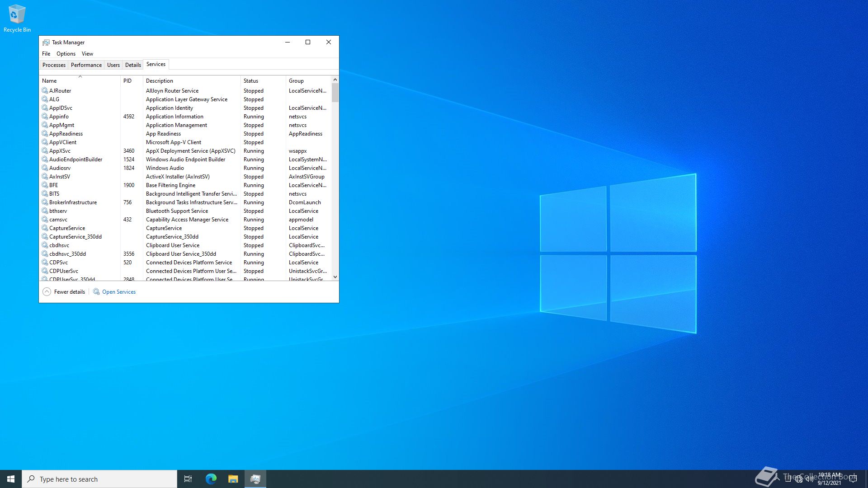
Task: Click PID 4592 in the Appinfo row
Action: pos(129,117)
